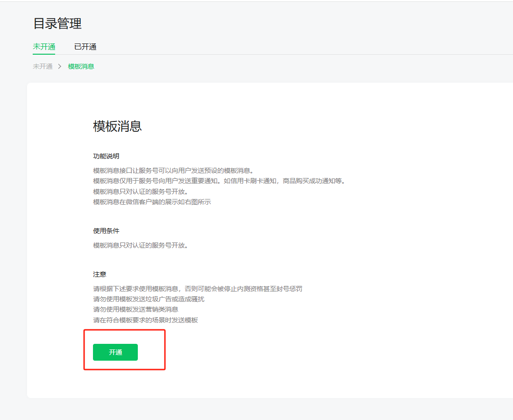Select the 功能说明 section heading

pyautogui.click(x=106, y=156)
